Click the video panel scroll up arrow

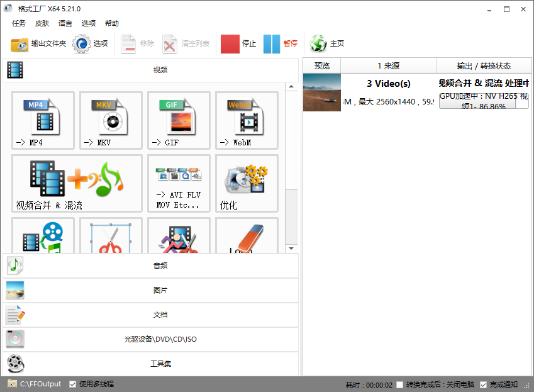[x=291, y=86]
